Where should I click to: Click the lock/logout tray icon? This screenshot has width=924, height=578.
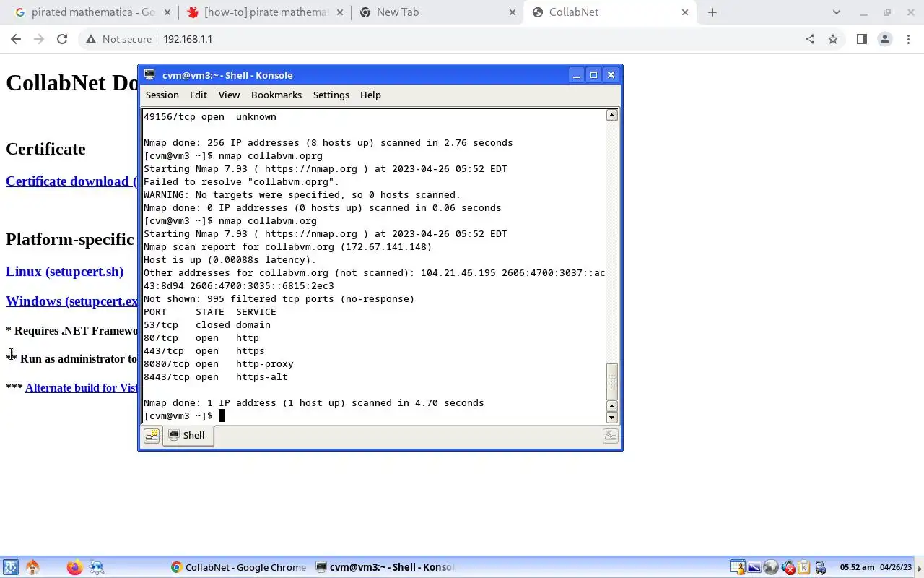[x=821, y=567]
